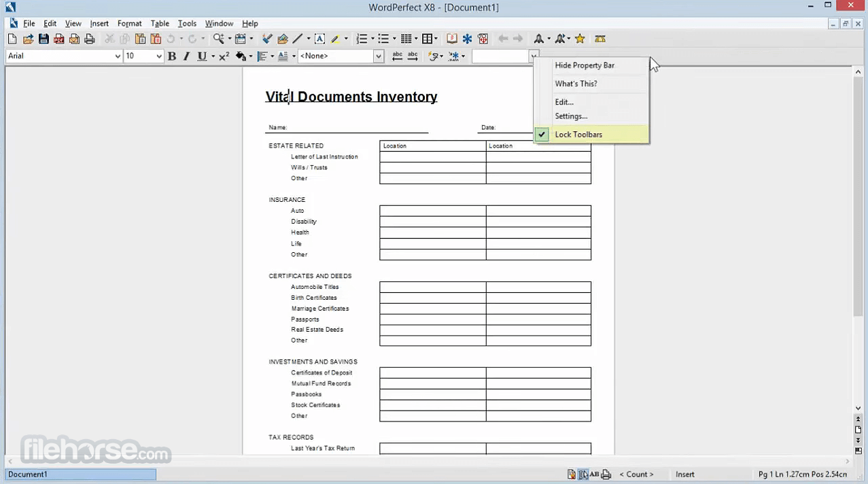This screenshot has height=484, width=868.
Task: Click the Clipart image insert icon
Action: click(x=283, y=39)
